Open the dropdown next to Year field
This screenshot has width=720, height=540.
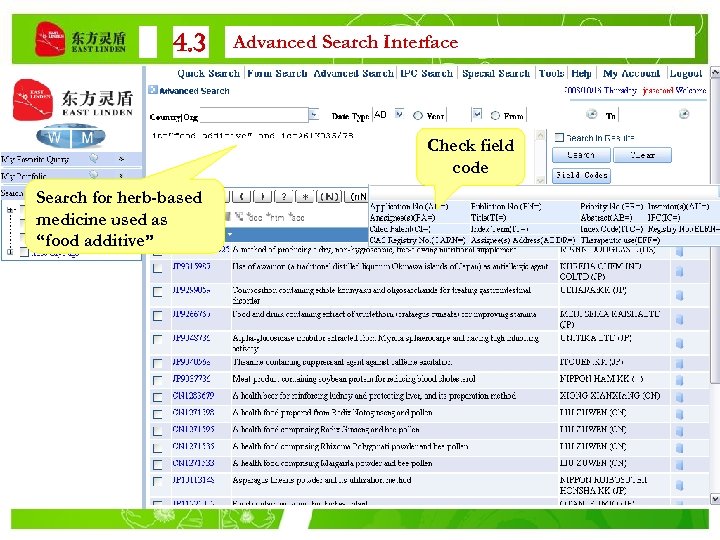[477, 114]
